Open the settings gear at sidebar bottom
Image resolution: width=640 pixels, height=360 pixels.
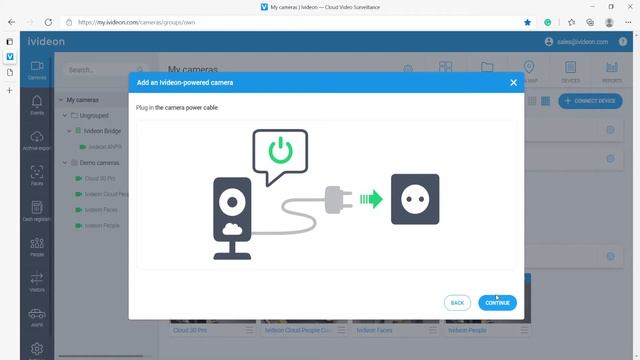(37, 349)
